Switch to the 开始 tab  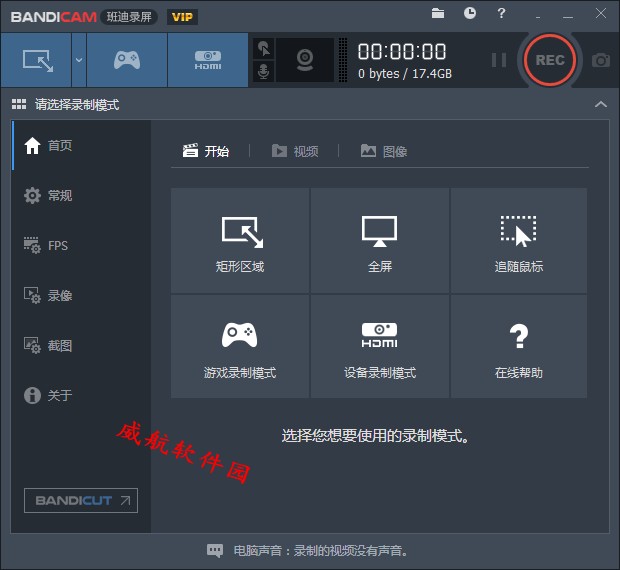206,151
